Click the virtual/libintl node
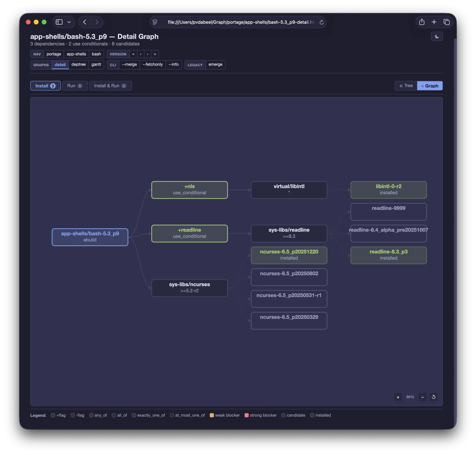 289,190
